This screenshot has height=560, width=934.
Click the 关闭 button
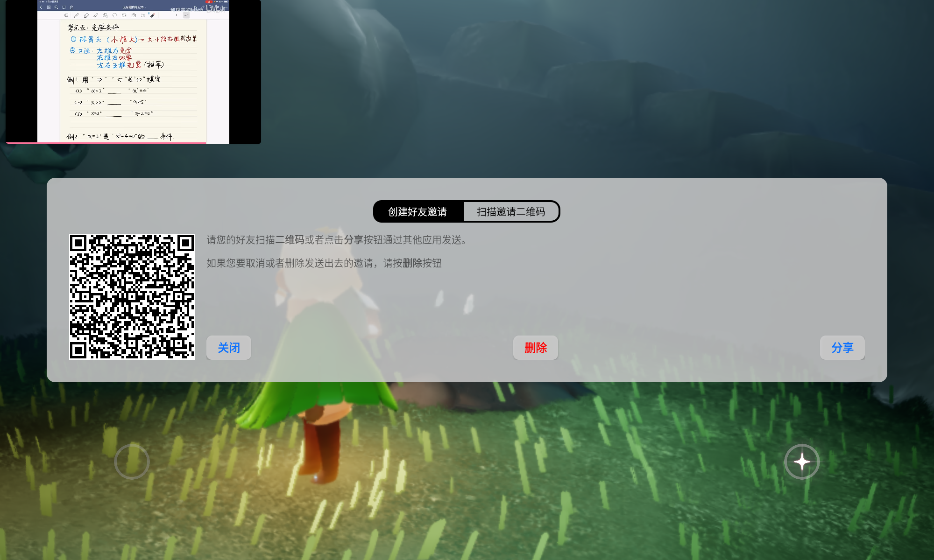click(229, 348)
